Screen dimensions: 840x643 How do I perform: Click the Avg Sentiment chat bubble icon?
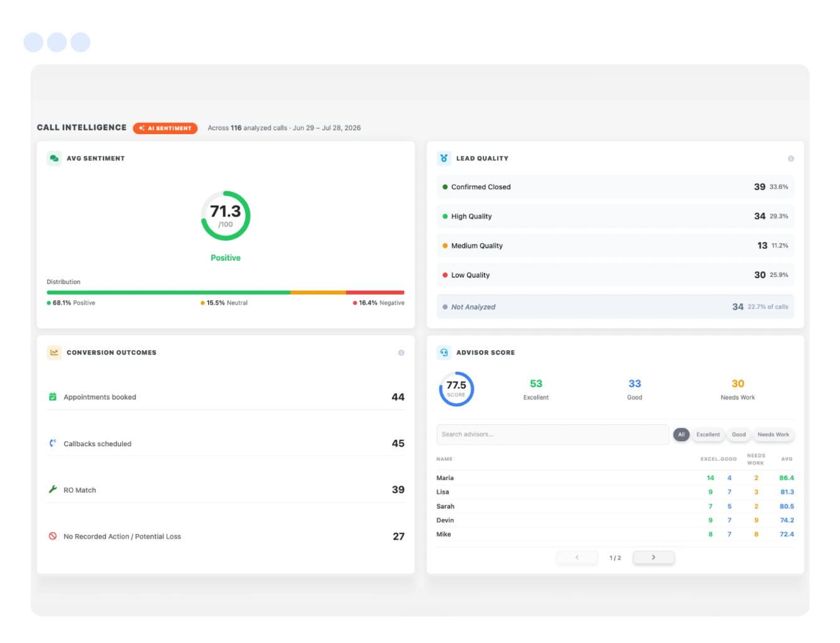(54, 159)
